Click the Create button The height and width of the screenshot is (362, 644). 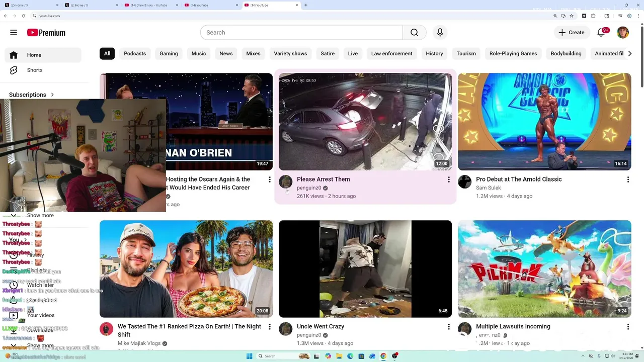572,33
